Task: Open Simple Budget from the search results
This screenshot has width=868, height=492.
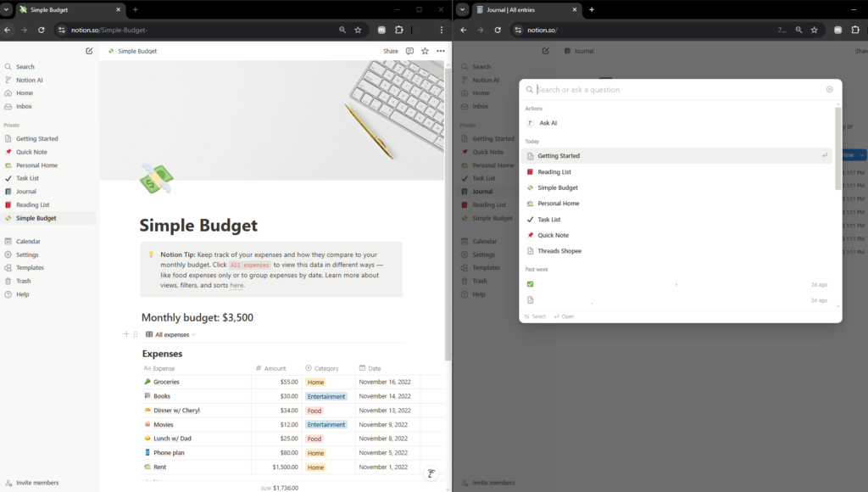Action: (x=677, y=187)
